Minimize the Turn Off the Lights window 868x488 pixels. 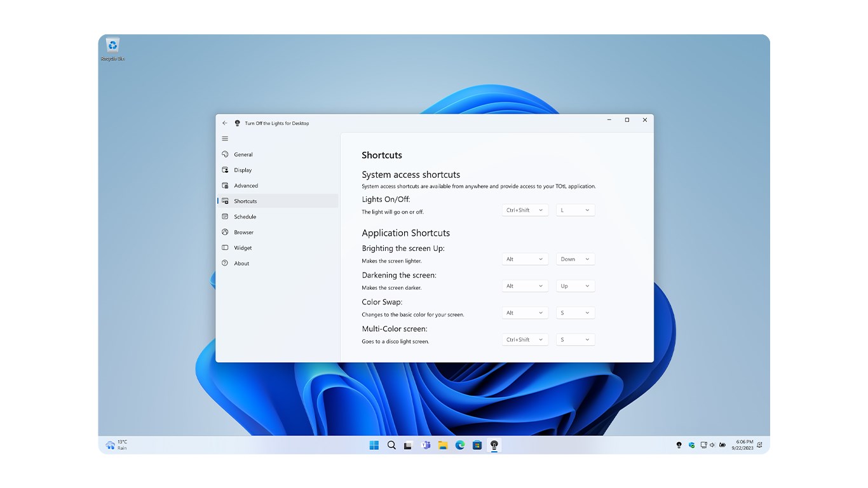(x=609, y=120)
